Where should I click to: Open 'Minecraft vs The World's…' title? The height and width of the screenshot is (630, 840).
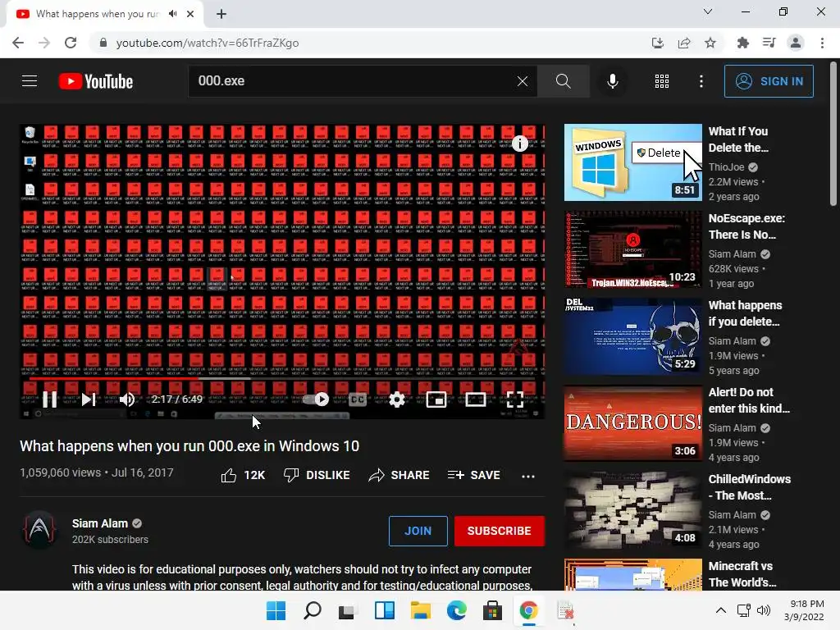click(742, 573)
